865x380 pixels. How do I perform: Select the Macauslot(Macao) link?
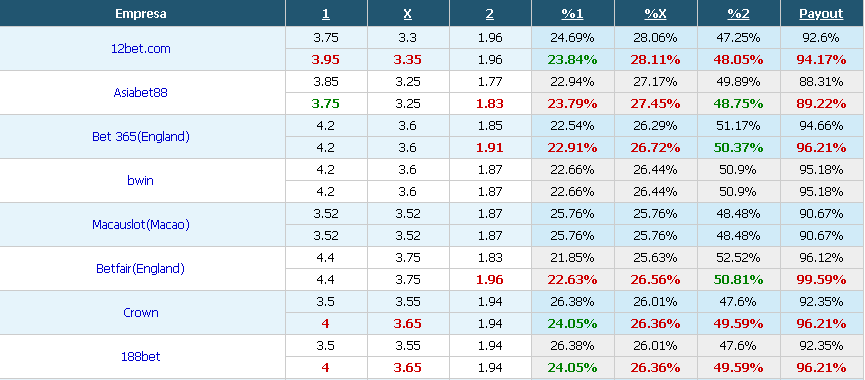[x=141, y=224]
